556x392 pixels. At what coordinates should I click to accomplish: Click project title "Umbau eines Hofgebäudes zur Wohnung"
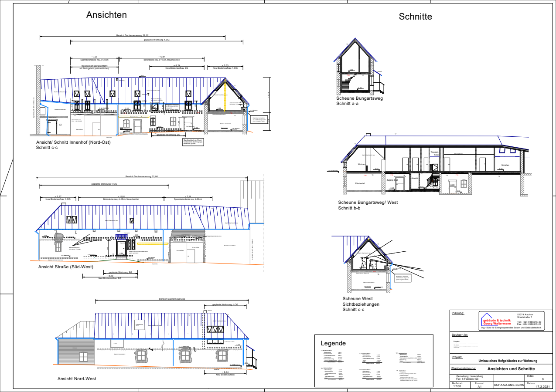click(508, 361)
